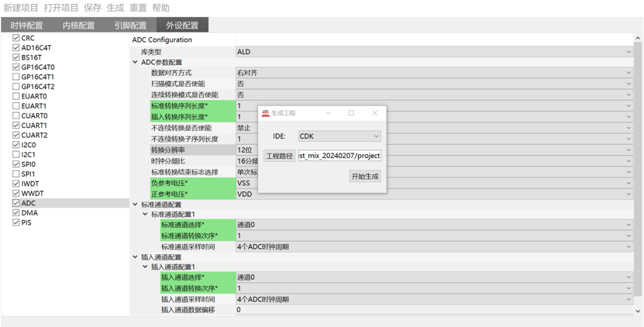
Task: Toggle the WWDT checkbox
Action: click(x=16, y=193)
